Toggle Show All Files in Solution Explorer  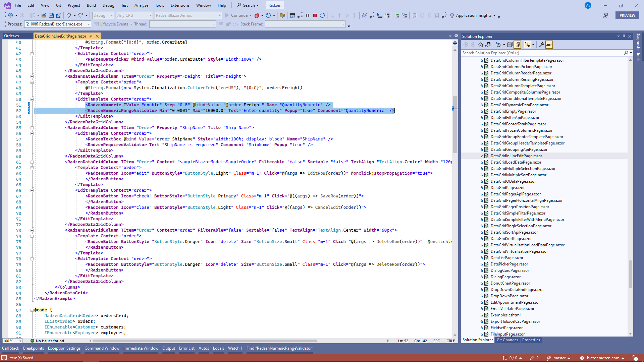[x=517, y=45]
